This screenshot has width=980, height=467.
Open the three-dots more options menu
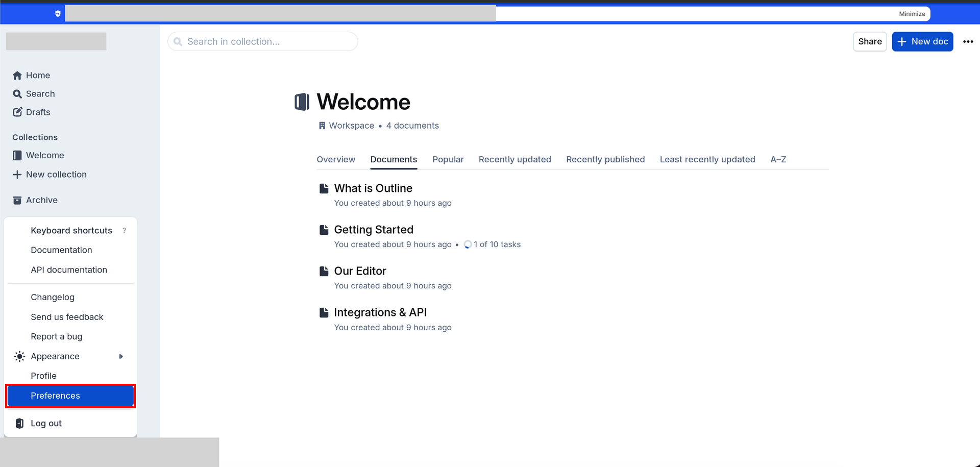tap(968, 42)
